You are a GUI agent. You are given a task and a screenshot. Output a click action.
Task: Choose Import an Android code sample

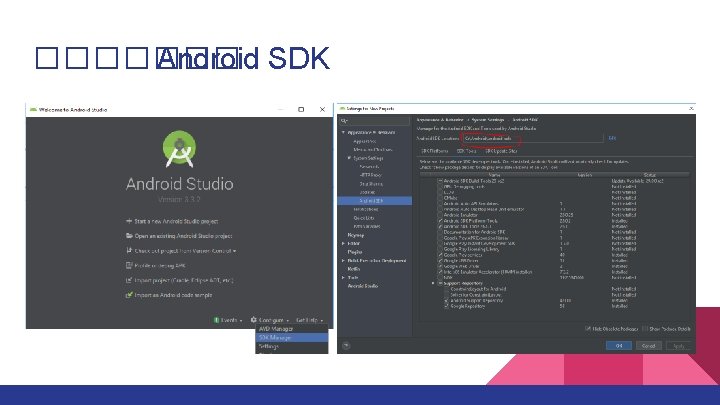[173, 295]
